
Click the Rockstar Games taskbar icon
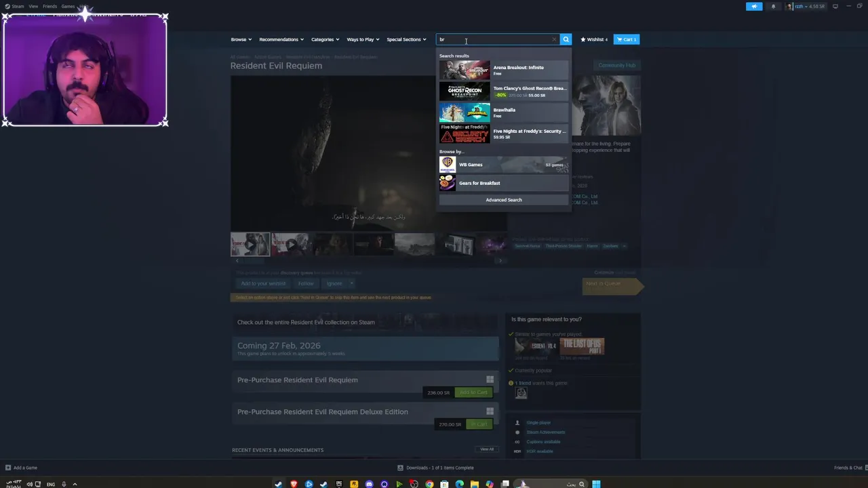click(354, 484)
